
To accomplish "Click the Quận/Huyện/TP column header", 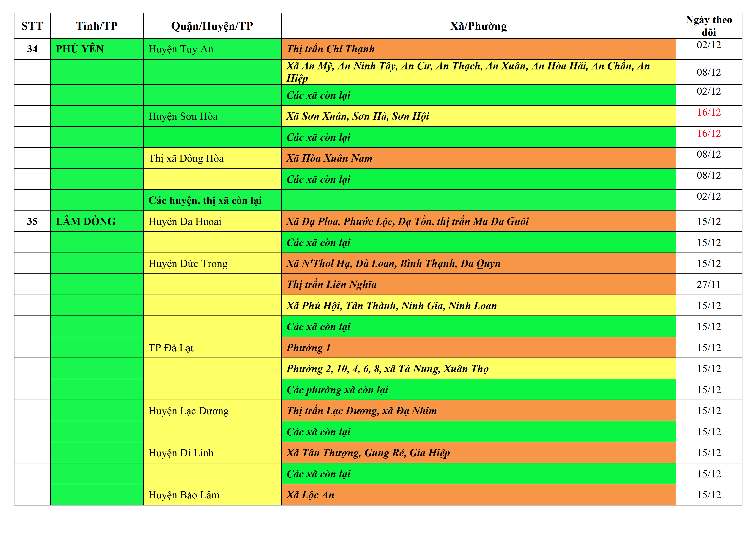I will point(212,26).
